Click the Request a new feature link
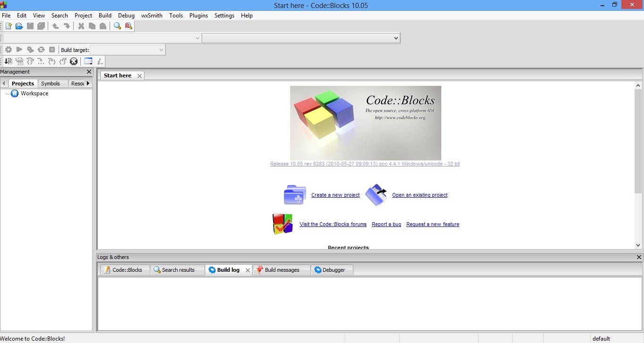The width and height of the screenshot is (644, 343). [433, 224]
